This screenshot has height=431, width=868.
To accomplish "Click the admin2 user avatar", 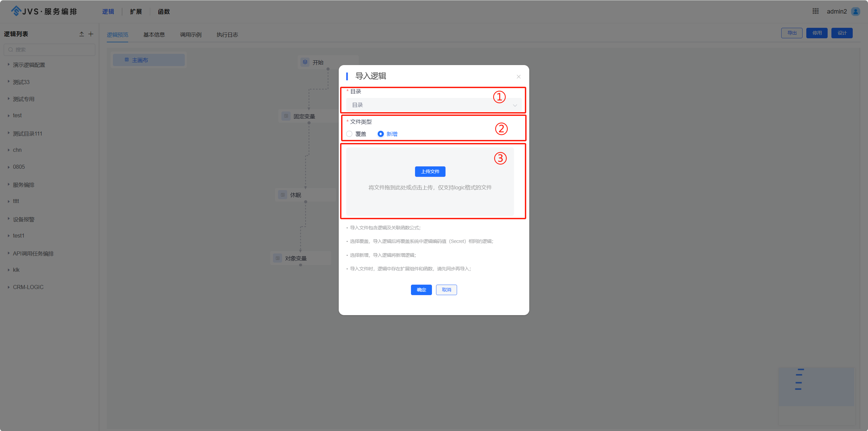I will [x=856, y=12].
